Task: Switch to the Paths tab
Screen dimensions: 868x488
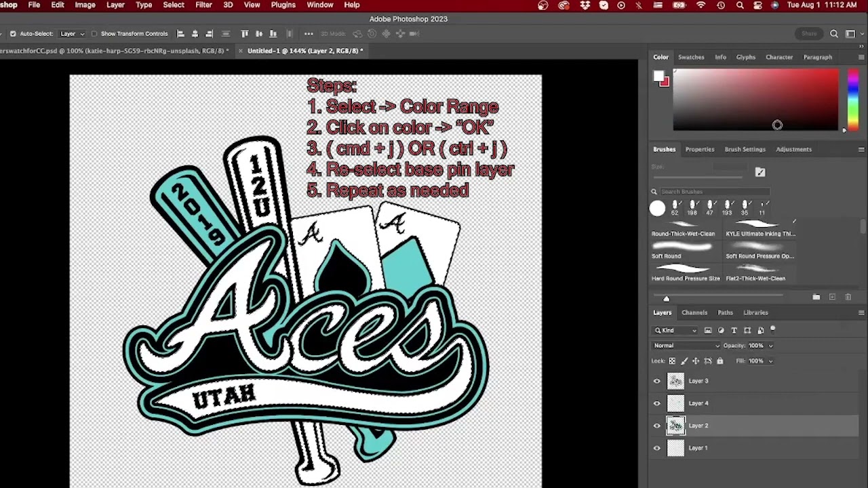Action: [726, 312]
